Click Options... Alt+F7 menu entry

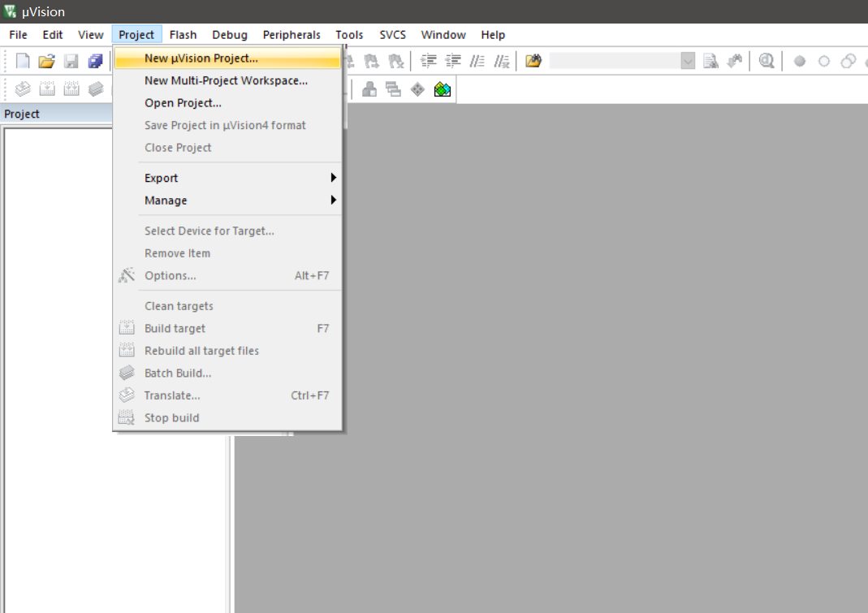[x=227, y=276]
